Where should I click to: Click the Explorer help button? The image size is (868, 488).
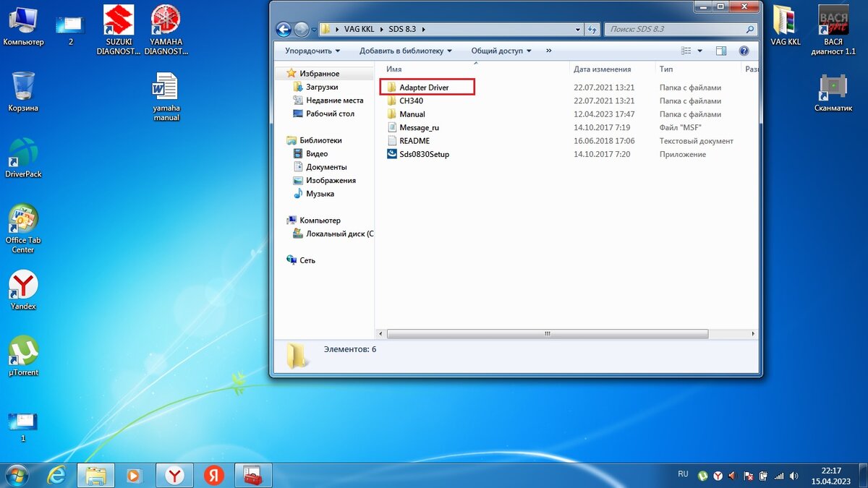coord(744,51)
